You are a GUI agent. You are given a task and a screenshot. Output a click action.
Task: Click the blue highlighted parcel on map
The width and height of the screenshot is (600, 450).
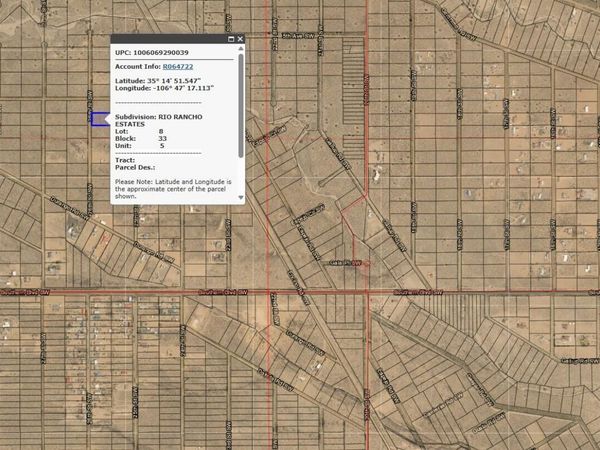pos(99,119)
